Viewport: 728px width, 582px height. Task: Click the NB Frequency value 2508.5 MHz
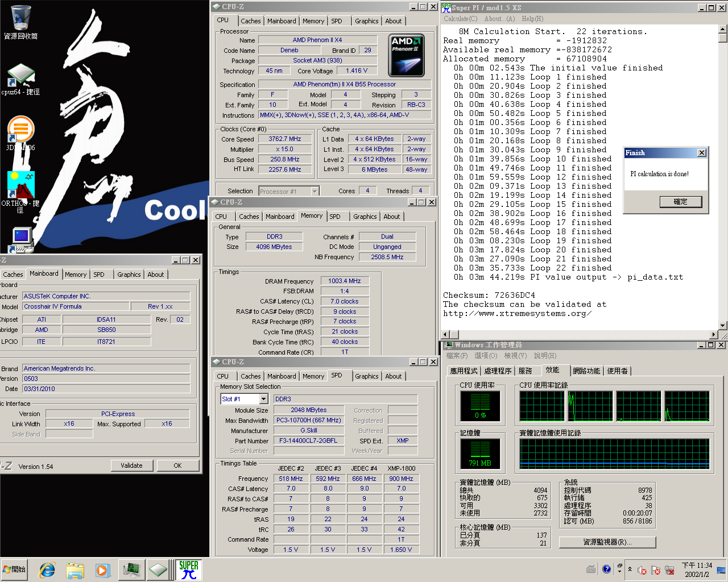pos(387,257)
